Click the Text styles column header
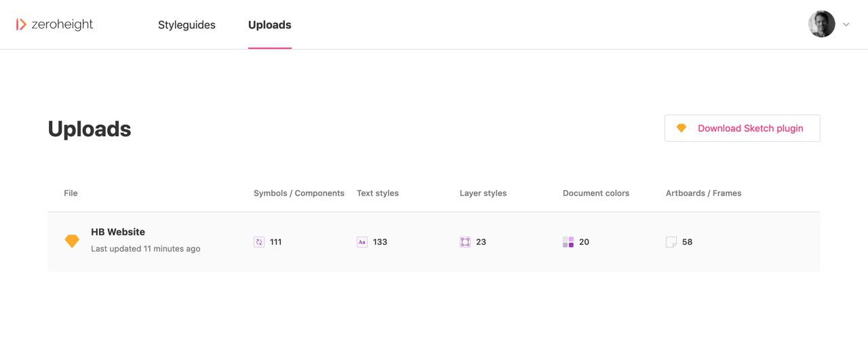The image size is (868, 339). point(378,193)
